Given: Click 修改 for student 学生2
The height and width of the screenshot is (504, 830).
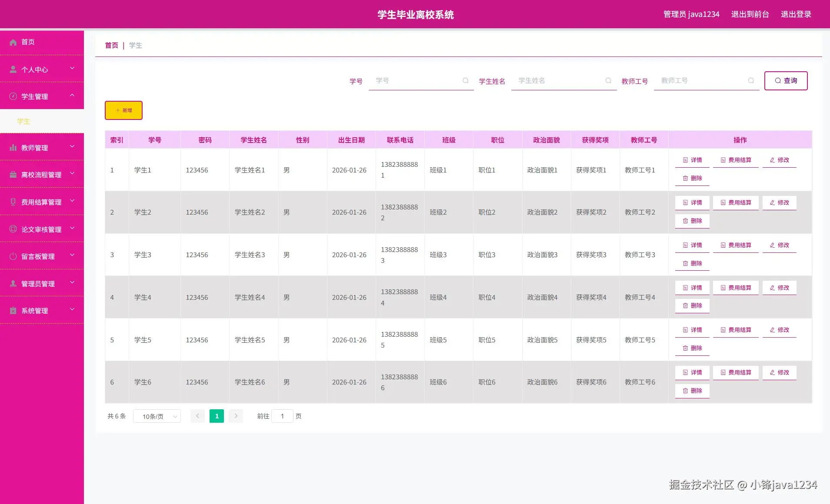Looking at the screenshot, I should (779, 202).
